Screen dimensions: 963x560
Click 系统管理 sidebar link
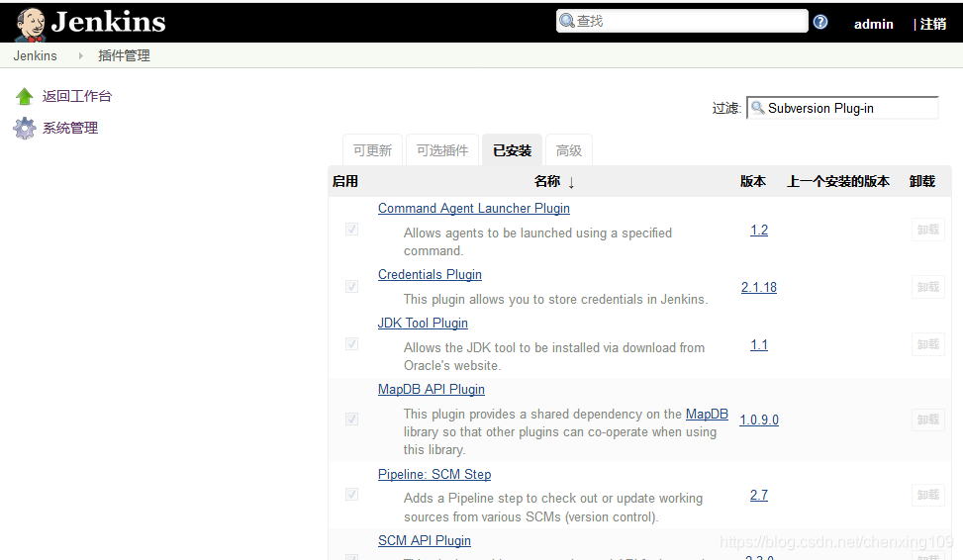[70, 128]
